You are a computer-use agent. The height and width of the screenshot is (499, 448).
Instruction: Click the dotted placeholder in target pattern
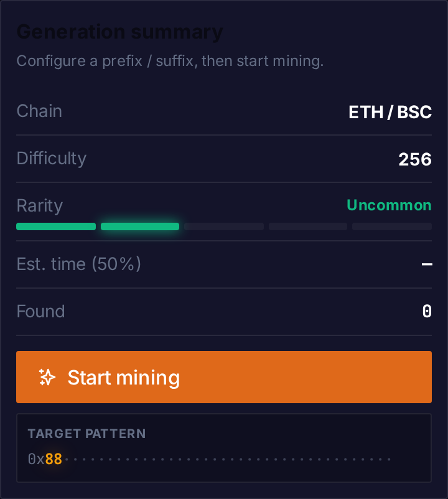coord(228,459)
